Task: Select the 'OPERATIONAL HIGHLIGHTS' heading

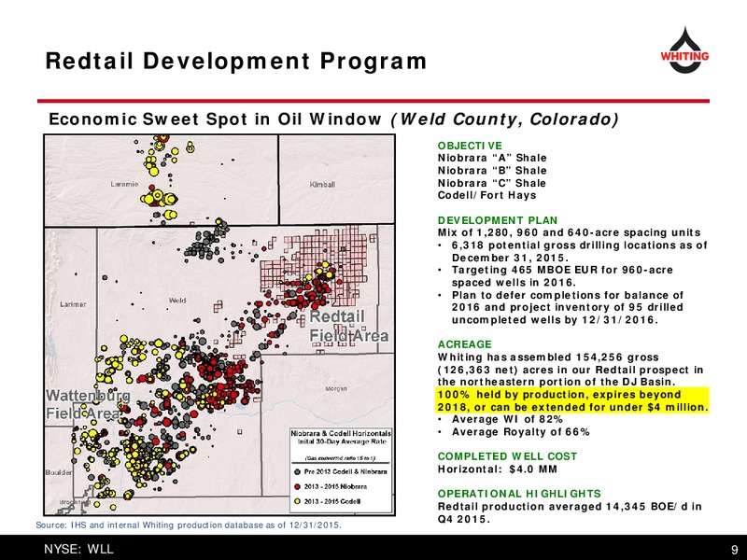Action: coord(519,494)
